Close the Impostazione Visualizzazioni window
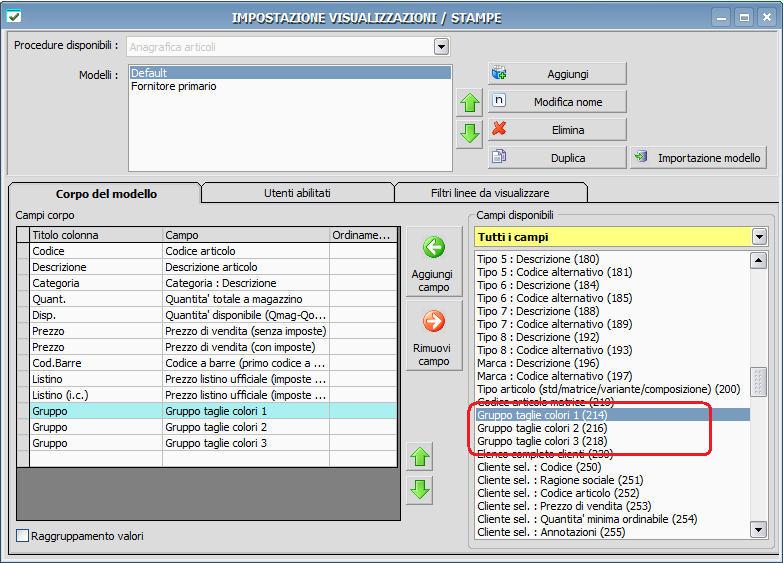This screenshot has width=783, height=563. click(767, 17)
